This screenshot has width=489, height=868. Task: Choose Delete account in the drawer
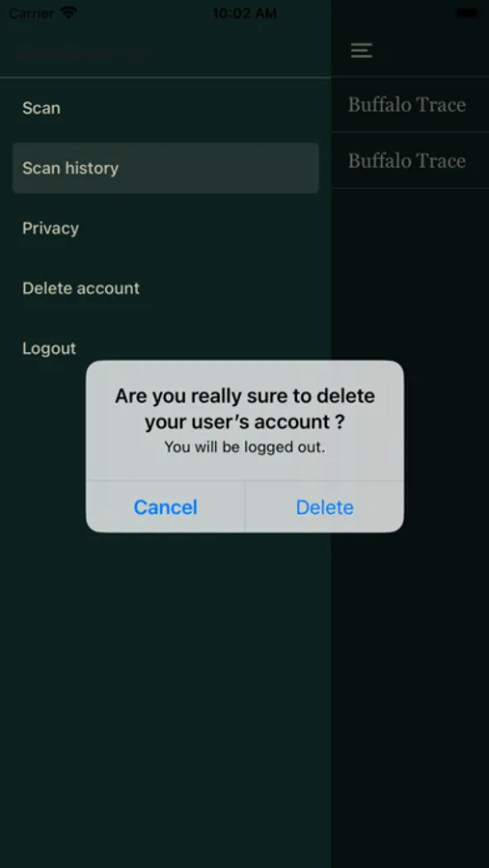[x=166, y=287]
